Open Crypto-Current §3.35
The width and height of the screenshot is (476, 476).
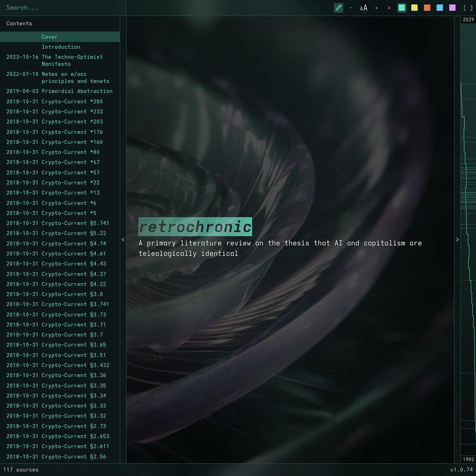tap(60, 386)
